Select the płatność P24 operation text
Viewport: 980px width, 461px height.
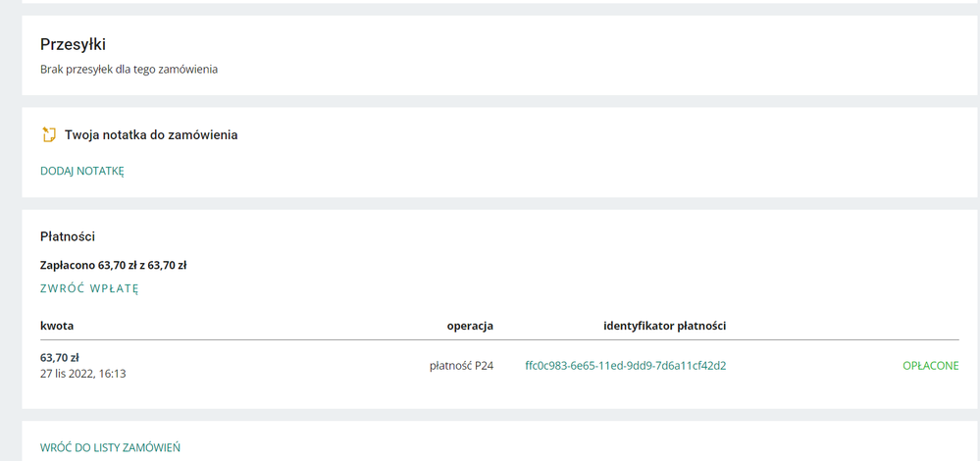461,366
